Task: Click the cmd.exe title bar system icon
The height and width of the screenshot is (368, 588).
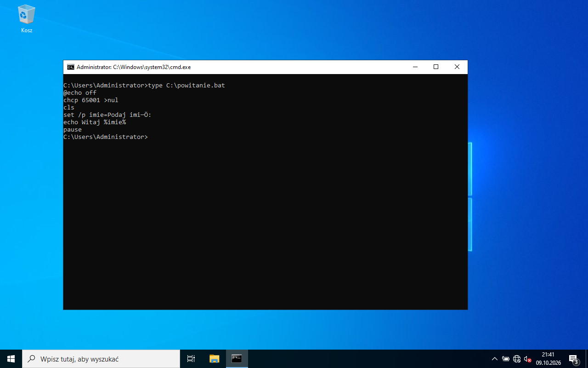Action: (x=70, y=67)
